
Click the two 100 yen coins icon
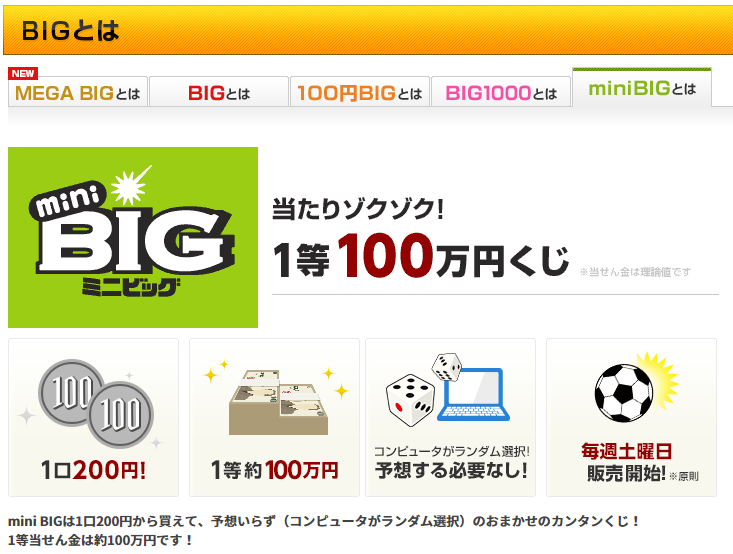(96, 403)
